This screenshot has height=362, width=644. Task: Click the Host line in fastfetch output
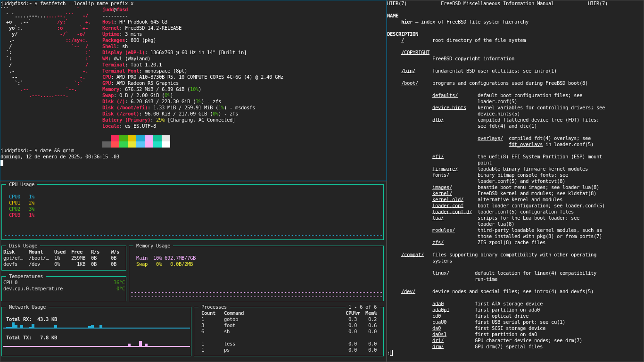(135, 22)
